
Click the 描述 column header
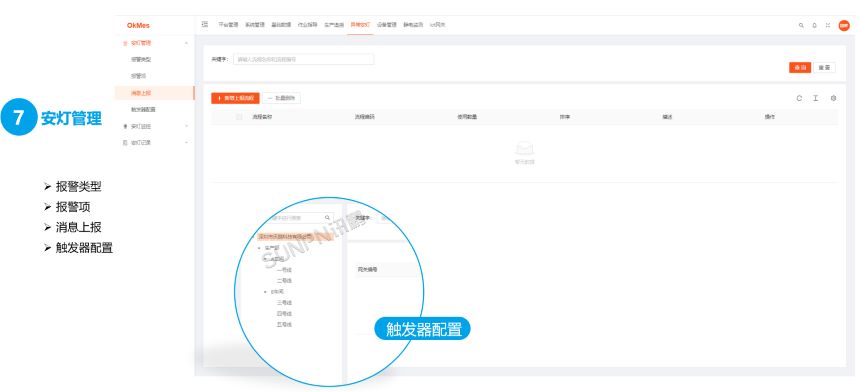point(667,117)
